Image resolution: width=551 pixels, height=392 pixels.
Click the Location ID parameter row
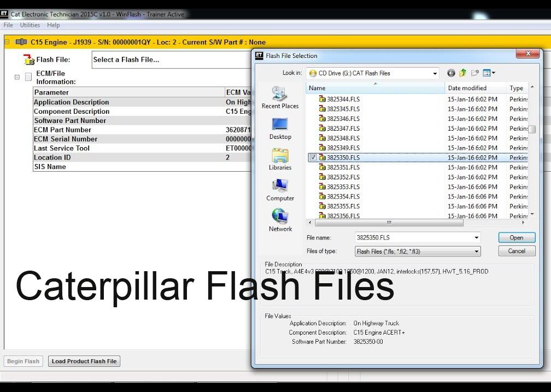point(142,157)
